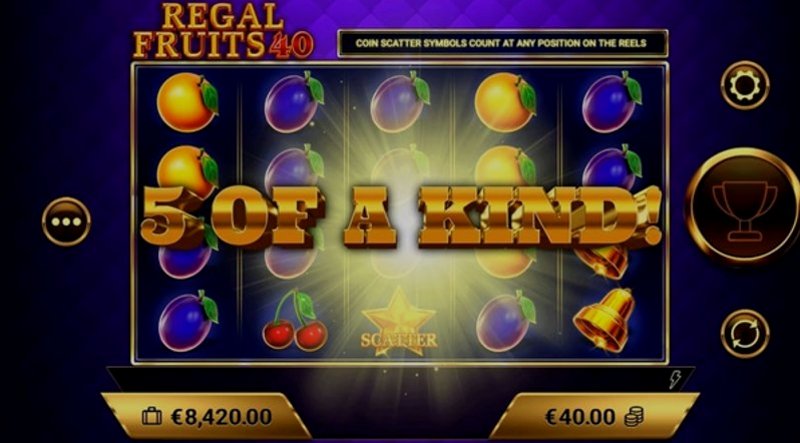This screenshot has width=800, height=443.
Task: Click the red cherries symbol
Action: click(294, 321)
